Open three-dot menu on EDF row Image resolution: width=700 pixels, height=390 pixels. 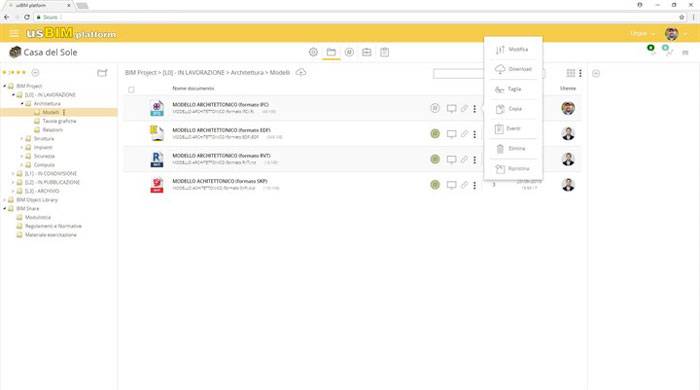pyautogui.click(x=475, y=134)
